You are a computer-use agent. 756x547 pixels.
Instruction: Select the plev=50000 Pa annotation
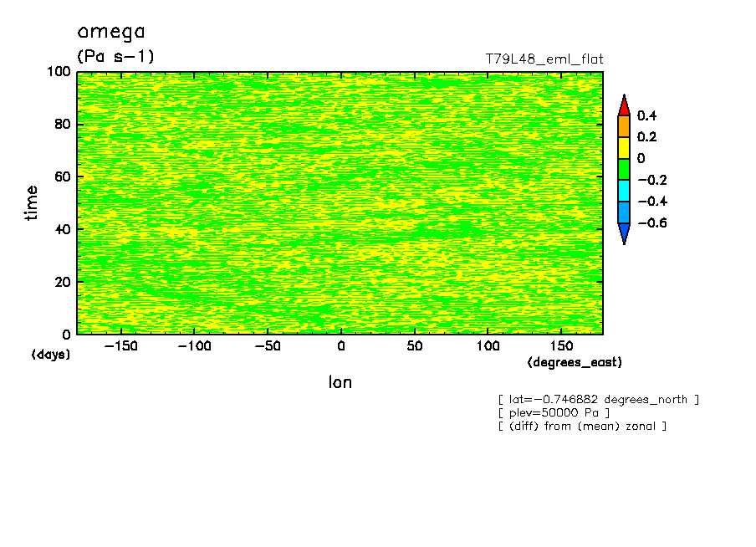click(x=554, y=413)
